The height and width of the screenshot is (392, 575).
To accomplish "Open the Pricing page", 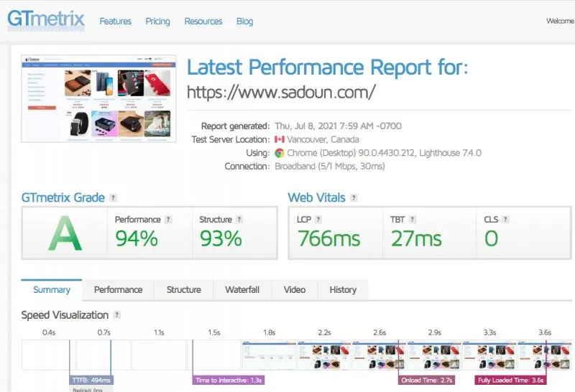I will coord(157,22).
